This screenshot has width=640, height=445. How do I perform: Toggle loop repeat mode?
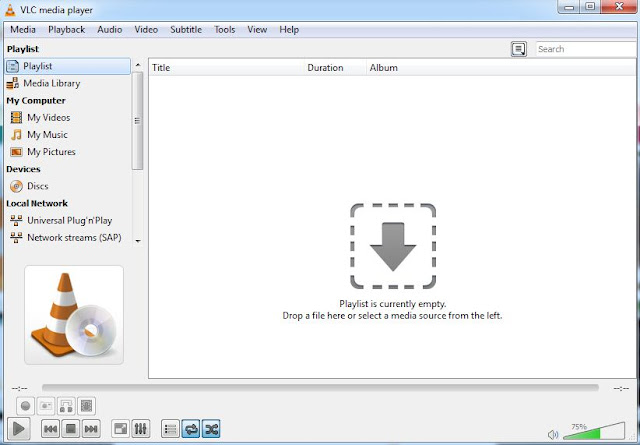(191, 429)
